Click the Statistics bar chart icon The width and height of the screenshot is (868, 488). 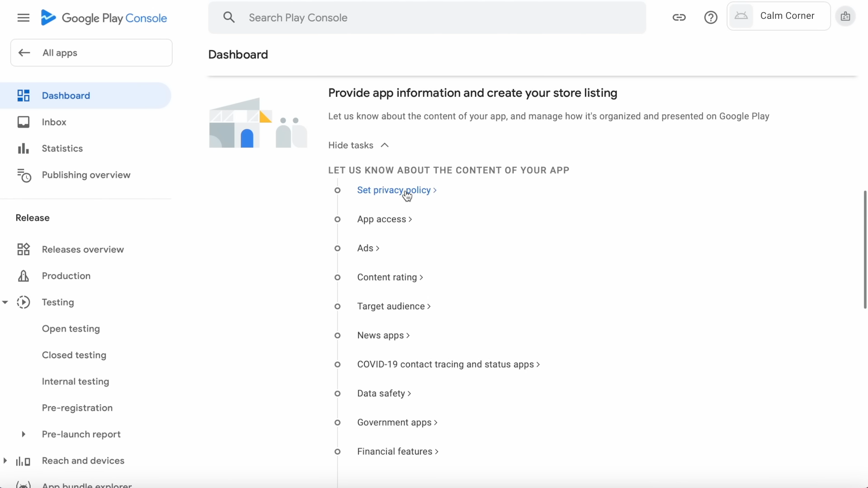(23, 148)
